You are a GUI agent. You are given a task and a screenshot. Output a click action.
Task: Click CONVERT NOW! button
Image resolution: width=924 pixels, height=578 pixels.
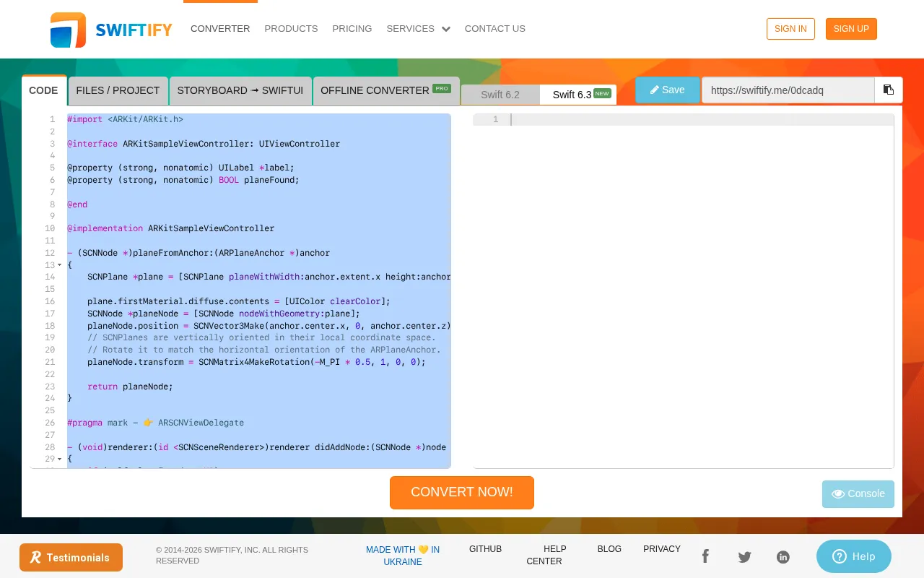pyautogui.click(x=462, y=493)
